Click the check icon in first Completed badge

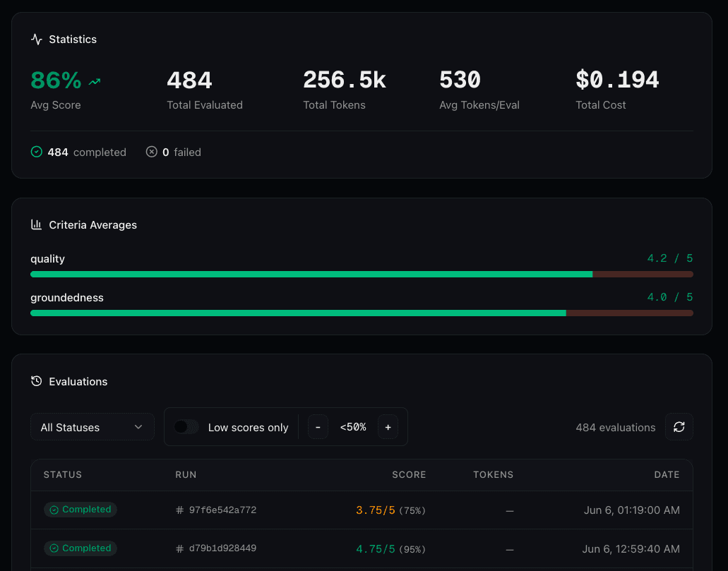(54, 510)
